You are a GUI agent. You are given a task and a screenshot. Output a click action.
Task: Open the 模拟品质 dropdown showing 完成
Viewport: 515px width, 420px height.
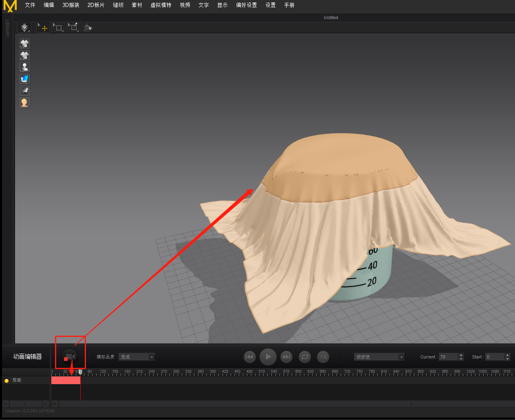point(136,357)
